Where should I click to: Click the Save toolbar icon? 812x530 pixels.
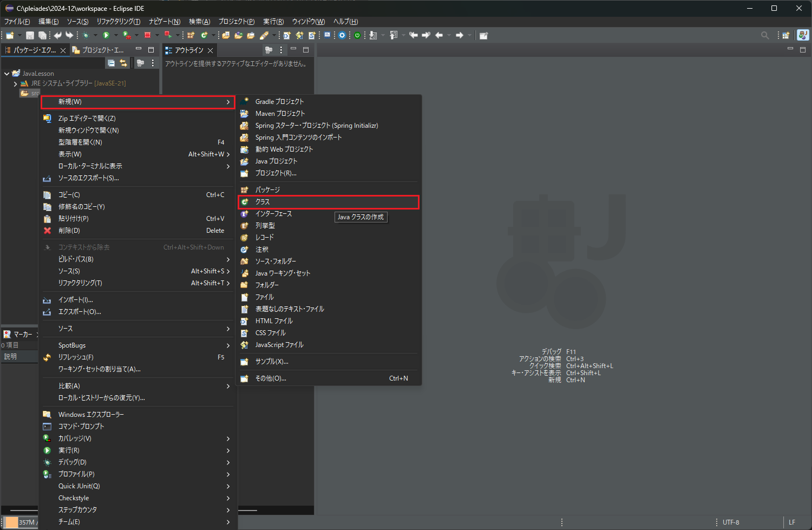[x=30, y=35]
